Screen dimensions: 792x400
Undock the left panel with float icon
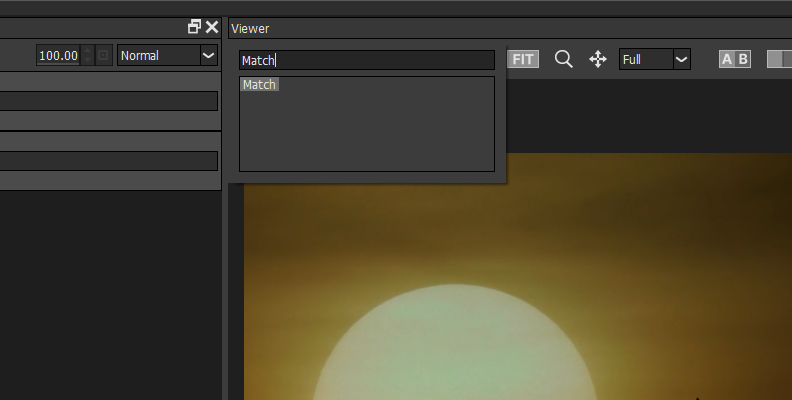click(x=194, y=27)
